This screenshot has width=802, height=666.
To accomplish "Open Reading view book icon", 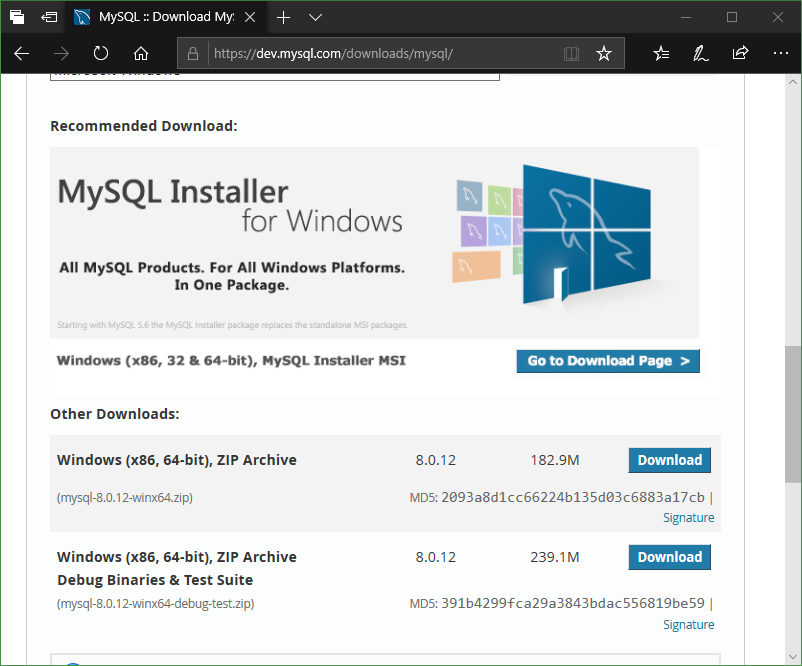I will coord(571,53).
